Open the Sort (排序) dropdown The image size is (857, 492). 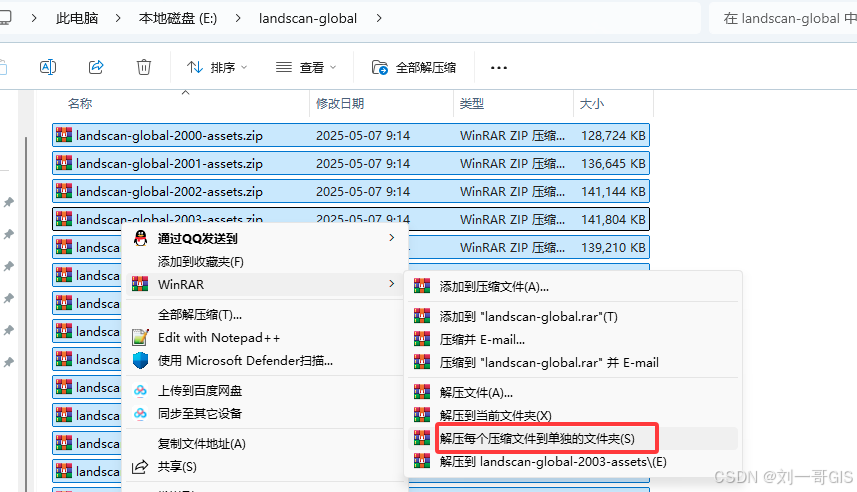[x=217, y=67]
